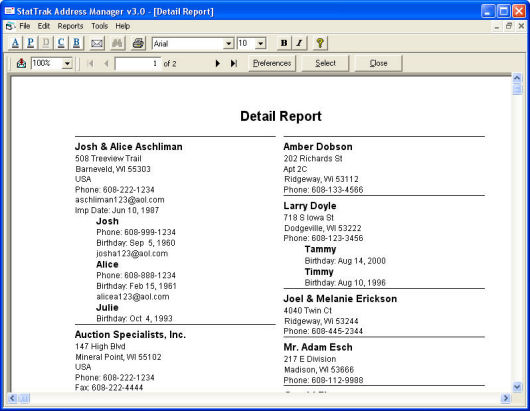Click the grayed 'D' toolbar icon
The width and height of the screenshot is (530, 411).
(x=46, y=43)
